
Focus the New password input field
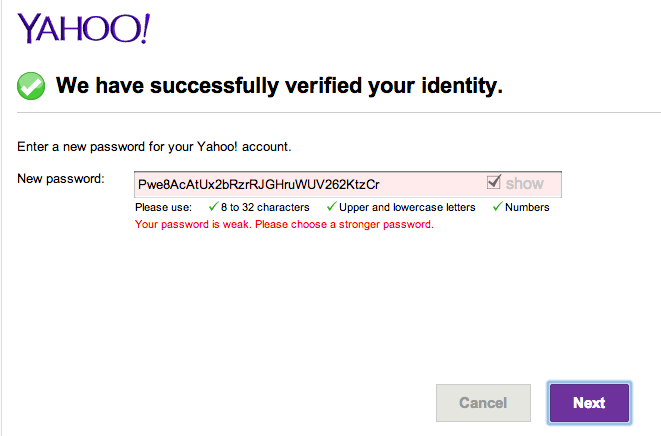[x=310, y=184]
